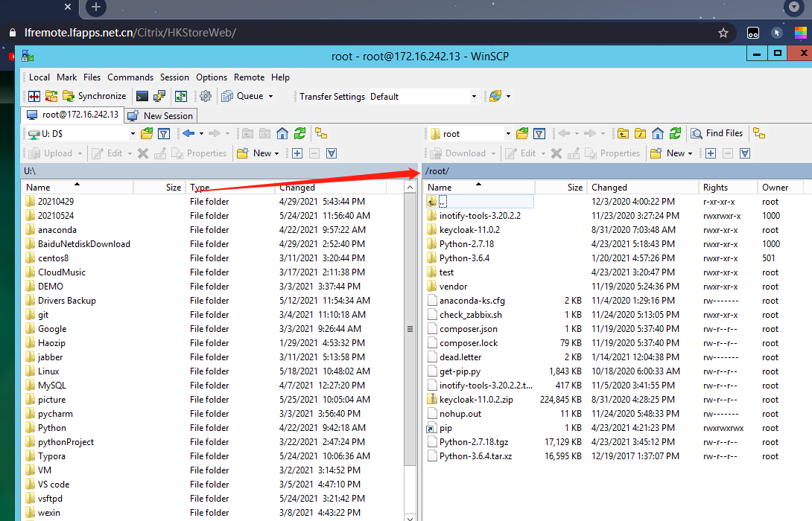Select the root@172.16.242.13 session tab
The image size is (812, 521).
pyautogui.click(x=72, y=115)
